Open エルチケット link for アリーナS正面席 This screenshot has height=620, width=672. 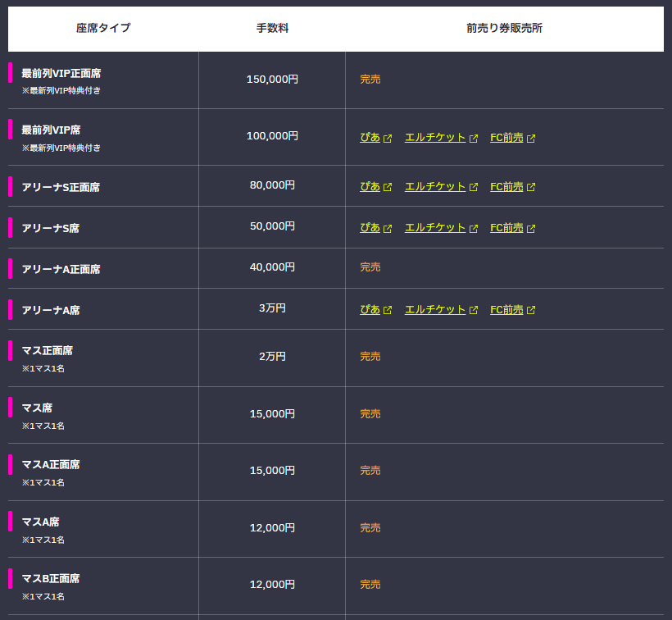(435, 186)
